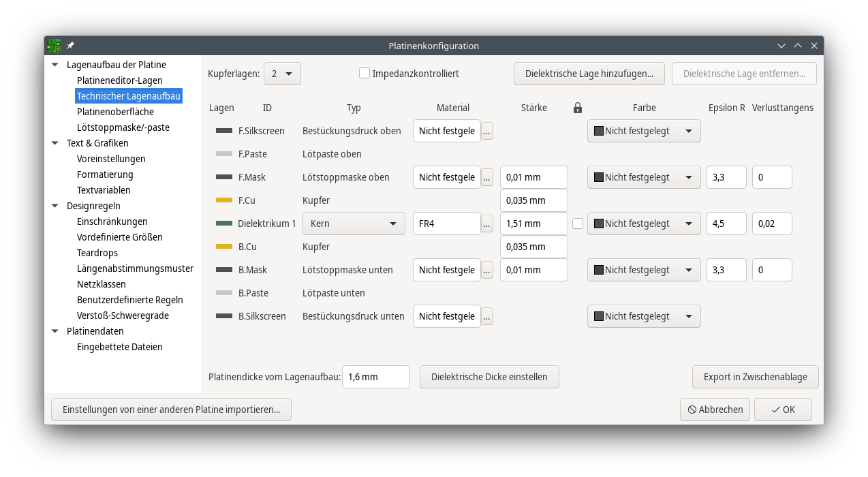Click the pin window icon
The height and width of the screenshot is (477, 868).
pos(70,46)
